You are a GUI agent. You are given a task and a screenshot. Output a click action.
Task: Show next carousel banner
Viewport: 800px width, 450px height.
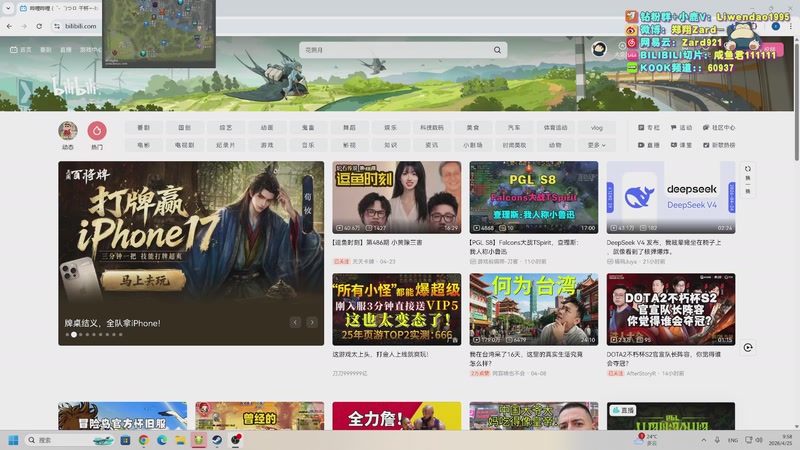[312, 322]
